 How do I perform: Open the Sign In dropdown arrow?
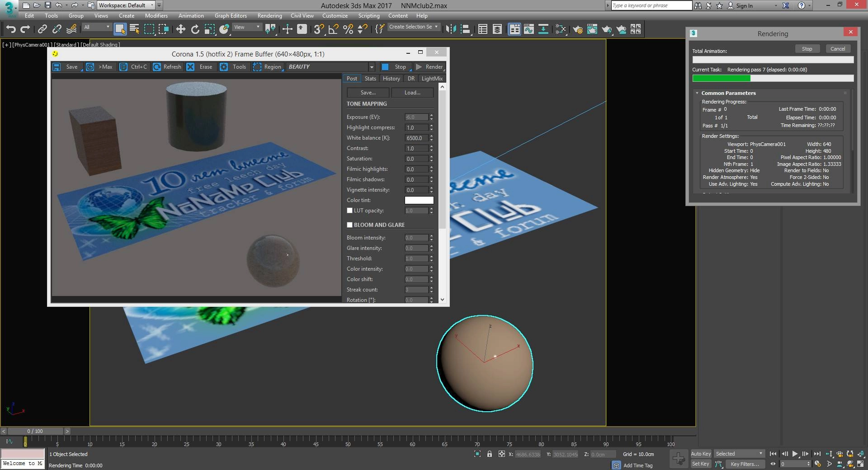click(776, 5)
